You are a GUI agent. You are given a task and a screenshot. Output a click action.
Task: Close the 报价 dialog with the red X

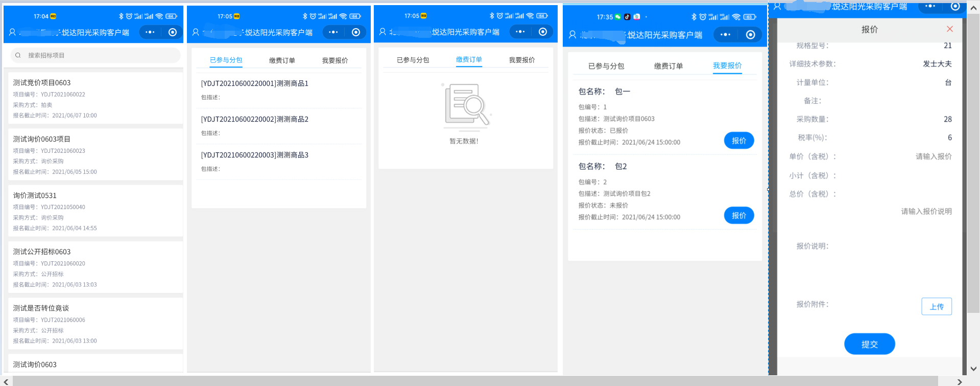pyautogui.click(x=949, y=29)
